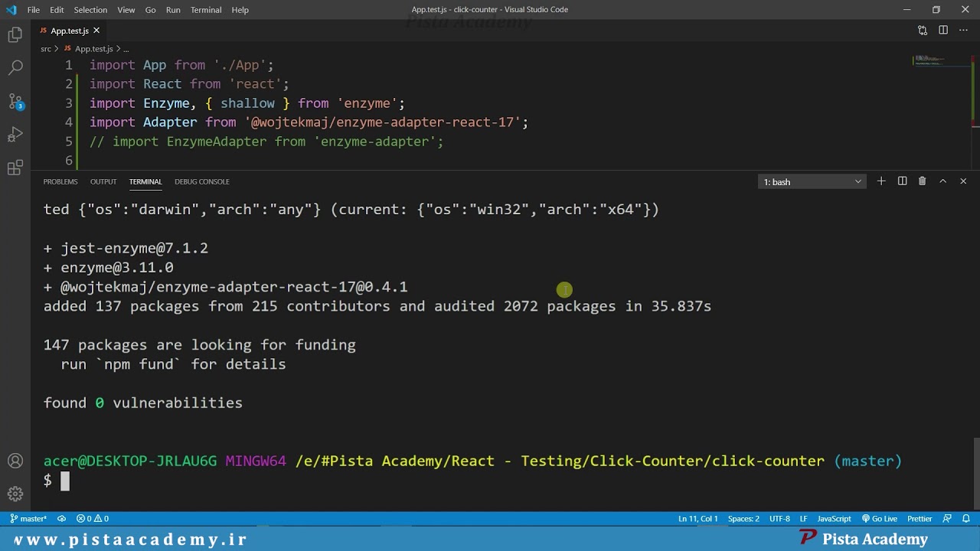Change end of line sequence LF
Viewport: 980px width, 551px height.
coord(804,519)
